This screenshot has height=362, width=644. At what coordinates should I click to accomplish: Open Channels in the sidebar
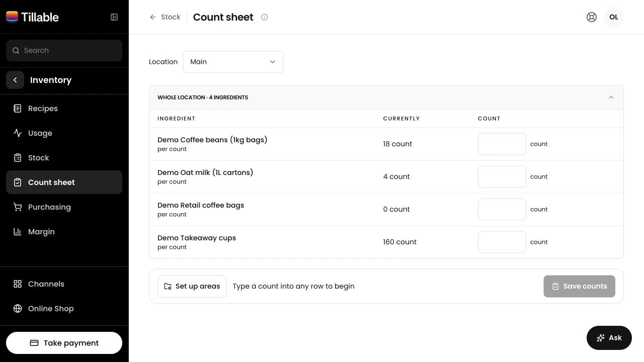click(x=64, y=284)
